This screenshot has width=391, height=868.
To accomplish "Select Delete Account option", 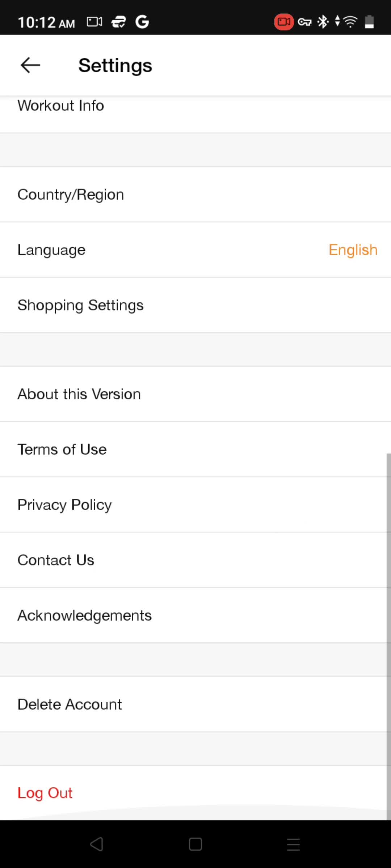I will (195, 705).
